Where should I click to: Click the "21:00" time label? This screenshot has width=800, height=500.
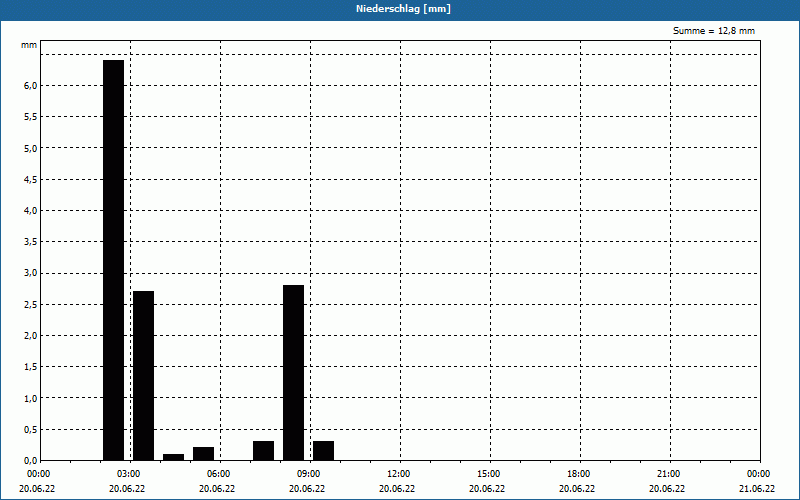click(668, 474)
